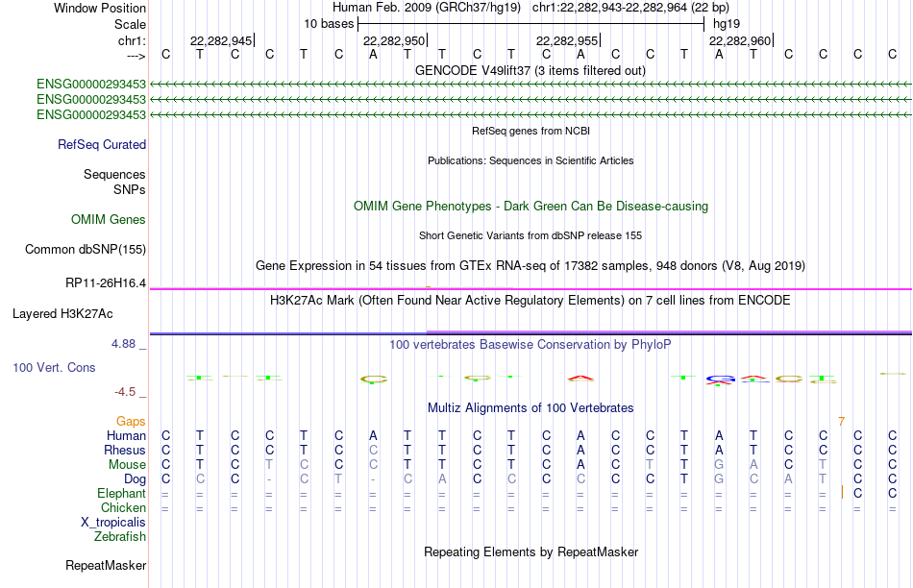Image resolution: width=913 pixels, height=588 pixels.
Task: Click the chr1:22,282,943-22,282,964 (22 bp) position text
Action: point(630,8)
